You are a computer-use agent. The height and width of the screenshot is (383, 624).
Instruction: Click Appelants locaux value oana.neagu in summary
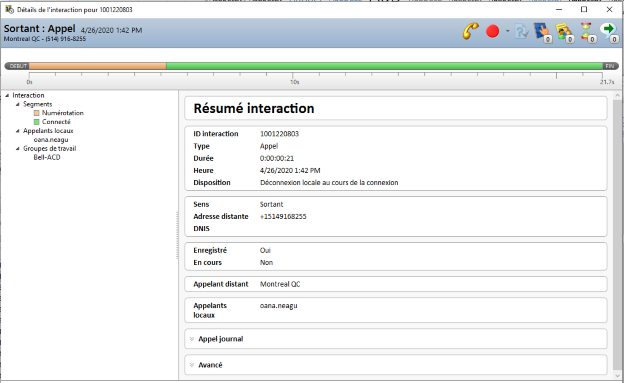pos(279,306)
